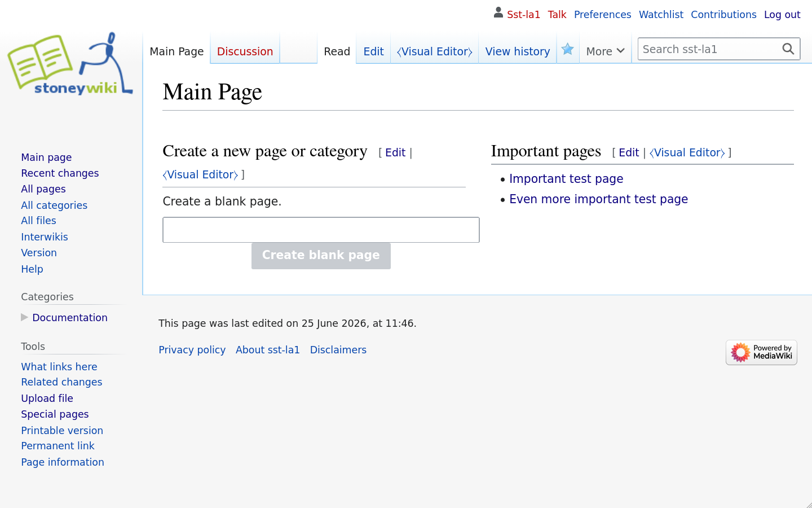Open the Watchlist link

[661, 15]
